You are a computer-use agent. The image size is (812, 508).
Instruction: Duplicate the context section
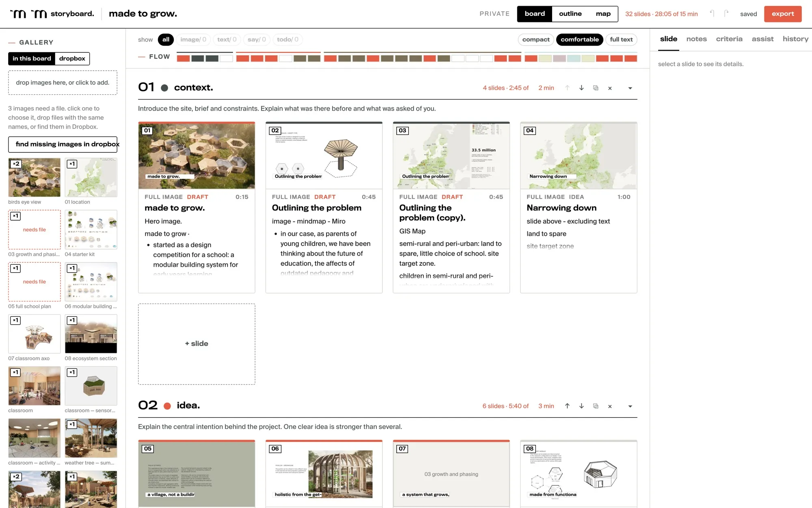coord(596,88)
